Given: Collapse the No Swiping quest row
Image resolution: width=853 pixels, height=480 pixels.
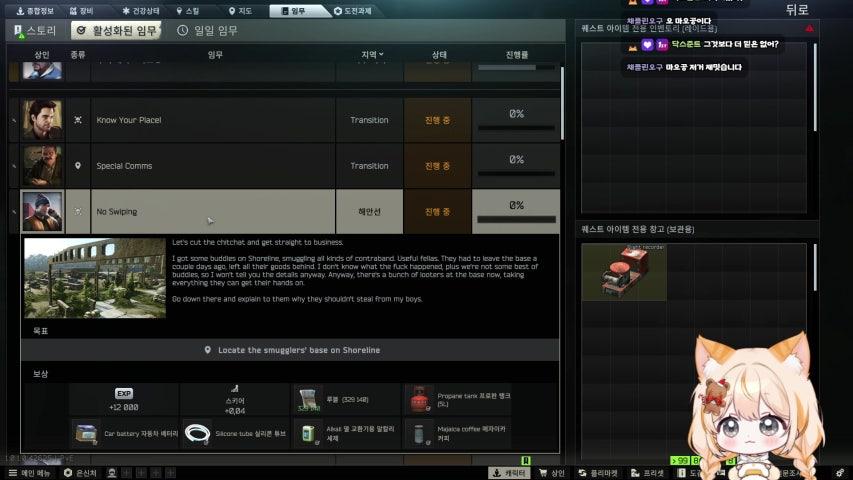Looking at the screenshot, I should point(284,211).
